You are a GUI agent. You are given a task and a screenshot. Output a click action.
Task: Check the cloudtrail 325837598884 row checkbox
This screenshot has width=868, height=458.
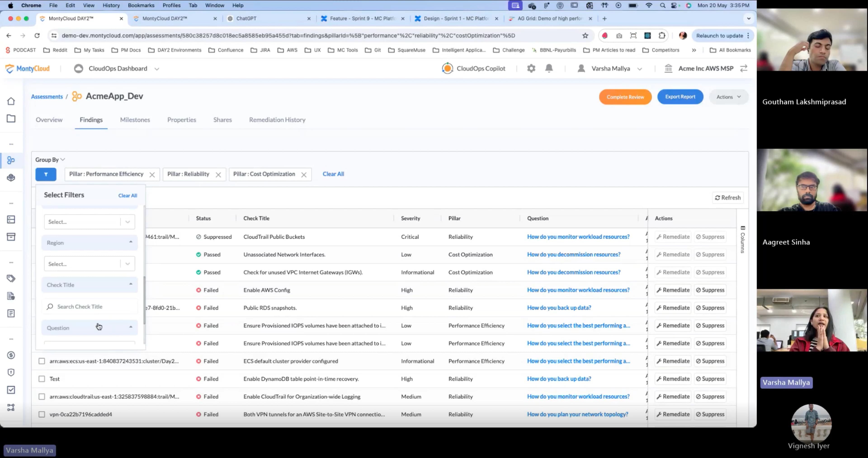coord(42,397)
